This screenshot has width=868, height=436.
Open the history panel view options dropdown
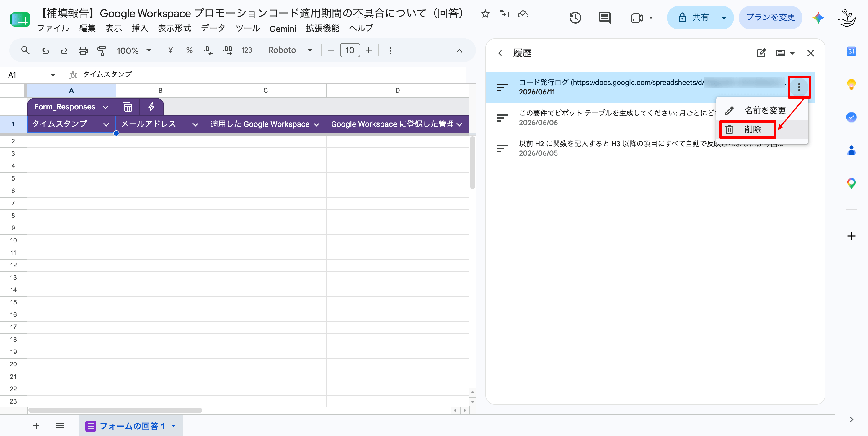pos(785,53)
